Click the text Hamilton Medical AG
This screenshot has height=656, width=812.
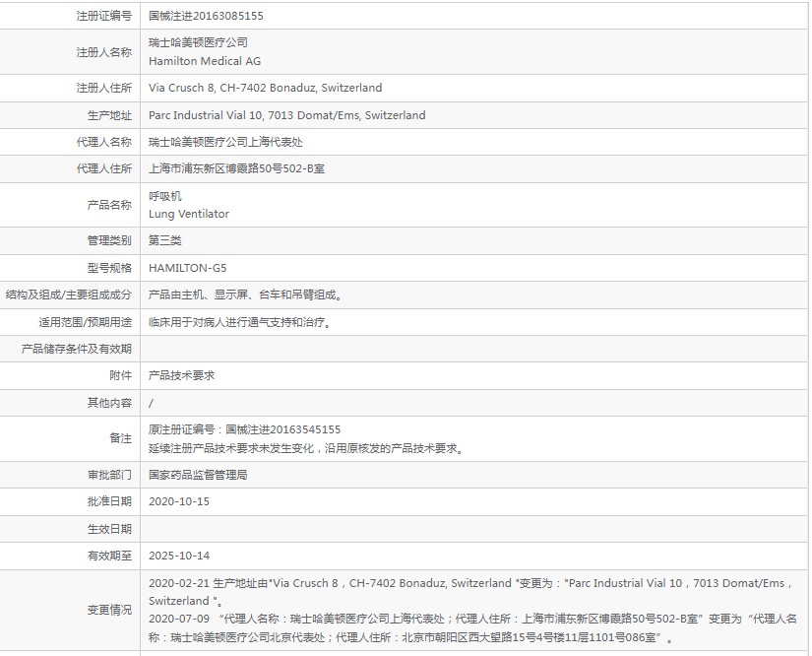[205, 61]
